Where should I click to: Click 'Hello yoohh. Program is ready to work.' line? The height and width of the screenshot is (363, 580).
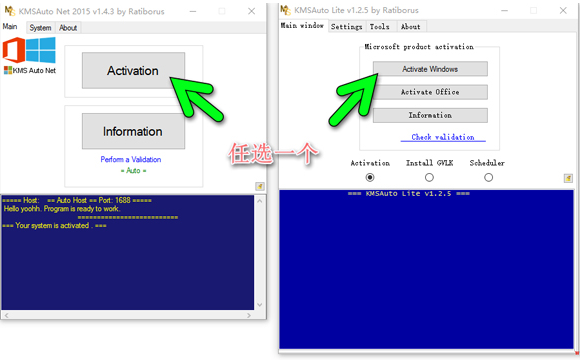click(x=62, y=209)
